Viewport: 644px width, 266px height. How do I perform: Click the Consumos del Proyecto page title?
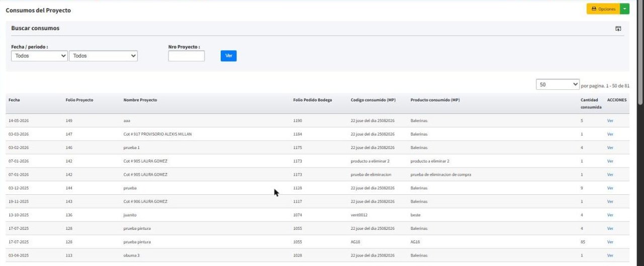[x=38, y=10]
